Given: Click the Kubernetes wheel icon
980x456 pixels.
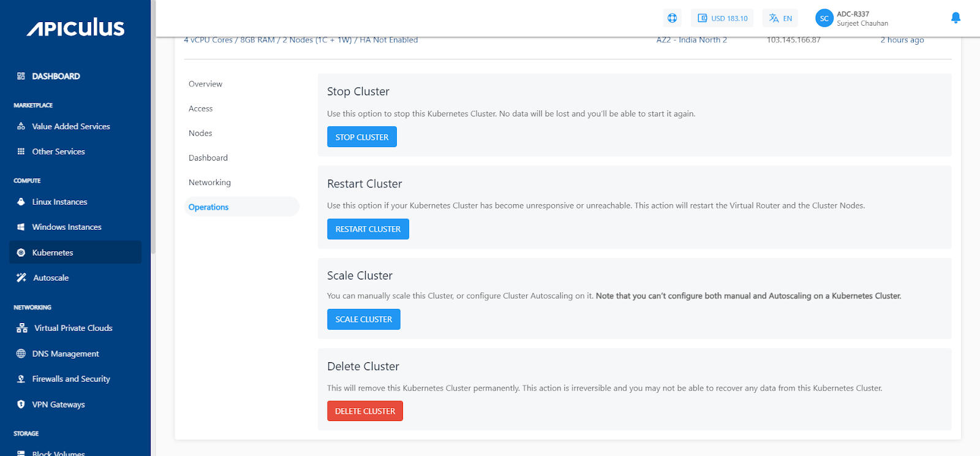Looking at the screenshot, I should click(21, 253).
